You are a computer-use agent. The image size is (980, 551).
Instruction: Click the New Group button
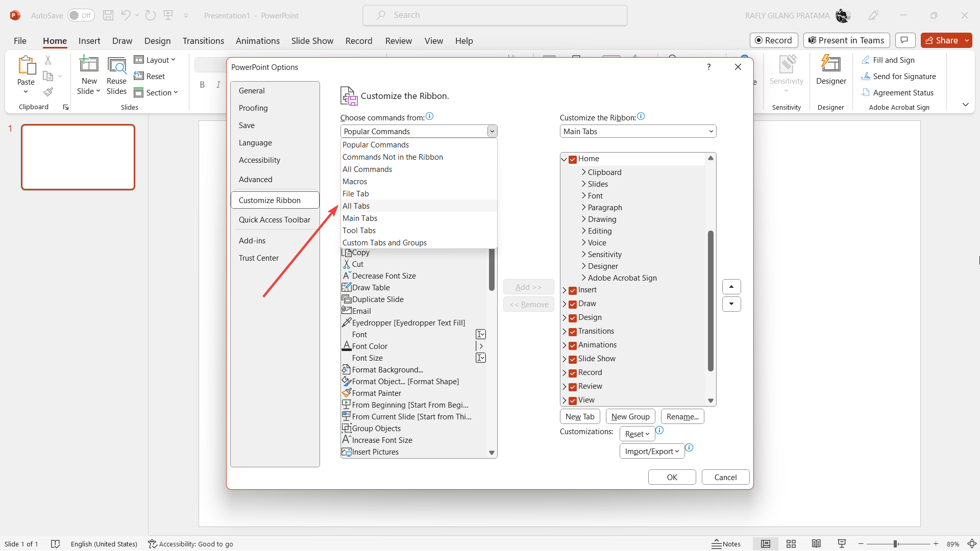[630, 417]
